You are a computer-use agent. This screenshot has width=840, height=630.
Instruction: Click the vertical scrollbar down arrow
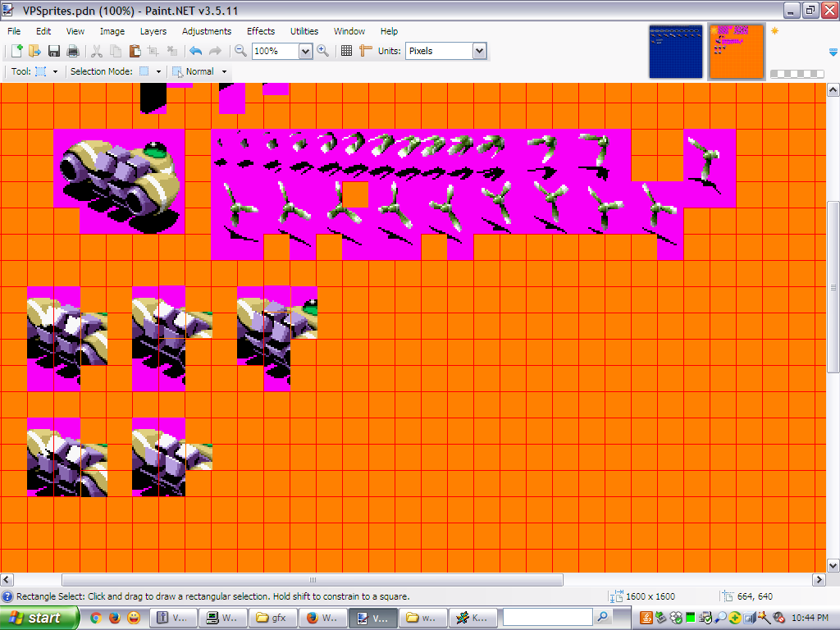click(x=833, y=565)
